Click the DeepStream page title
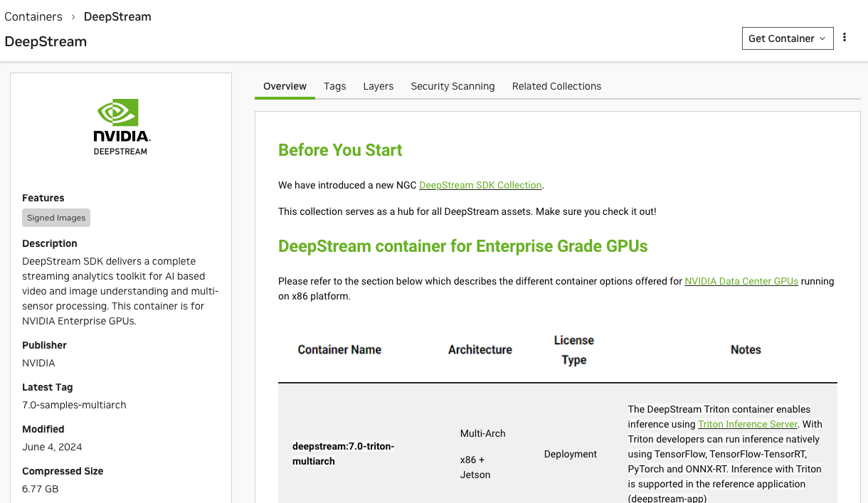868x503 pixels. 46,41
